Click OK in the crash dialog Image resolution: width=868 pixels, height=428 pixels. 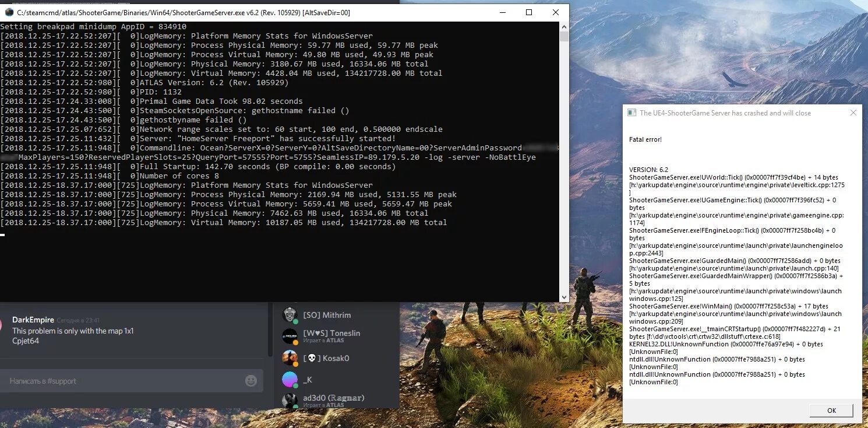point(831,411)
